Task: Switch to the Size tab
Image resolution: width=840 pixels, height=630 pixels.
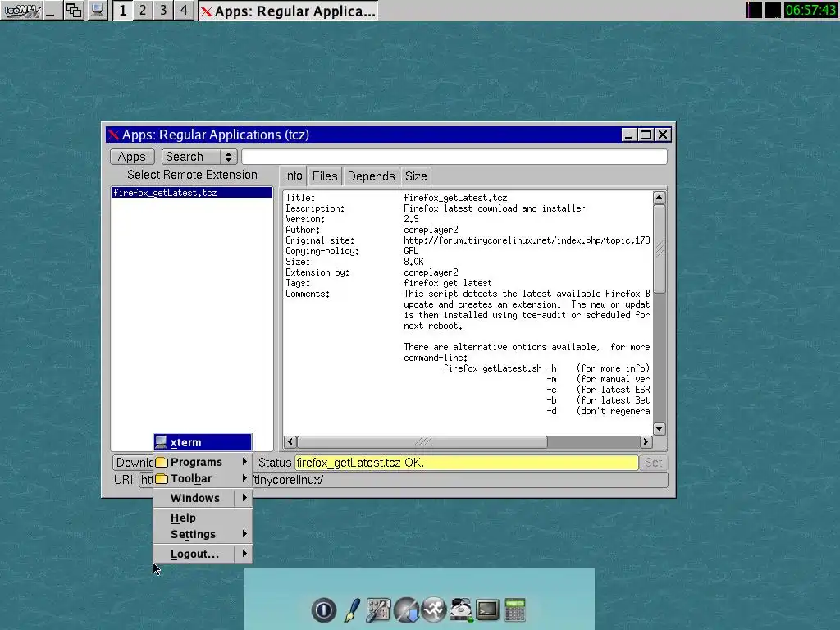Action: click(416, 176)
